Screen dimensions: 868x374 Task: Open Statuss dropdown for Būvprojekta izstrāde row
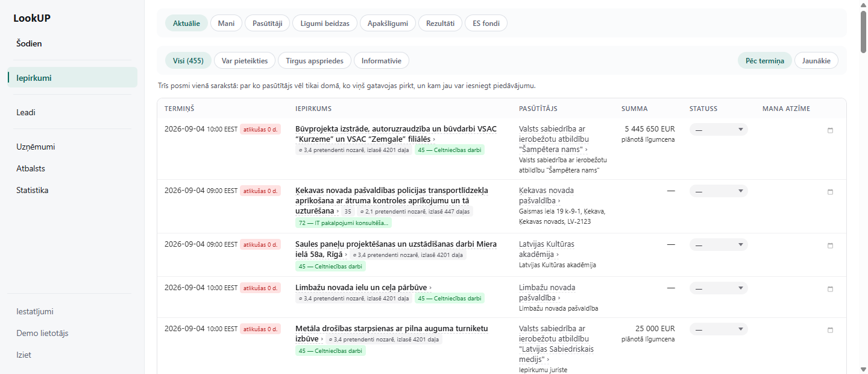[719, 130]
